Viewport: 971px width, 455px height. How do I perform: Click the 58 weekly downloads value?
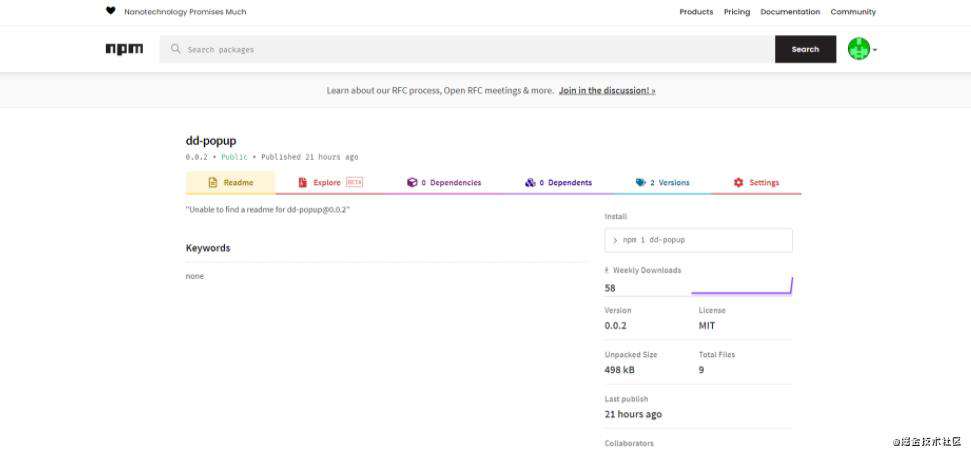[x=610, y=288]
